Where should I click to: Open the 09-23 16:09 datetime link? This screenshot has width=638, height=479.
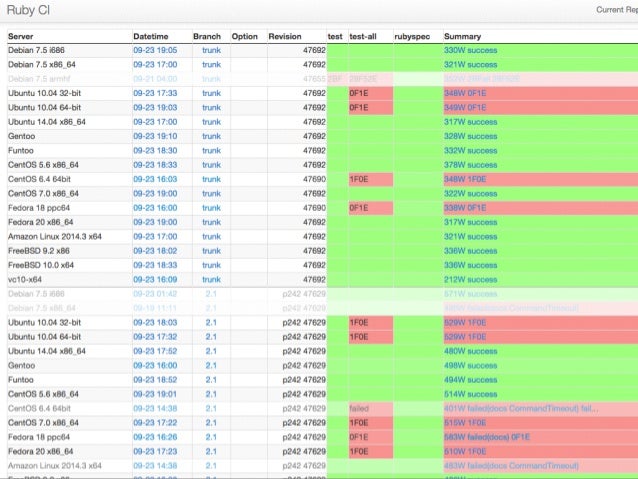(x=155, y=280)
